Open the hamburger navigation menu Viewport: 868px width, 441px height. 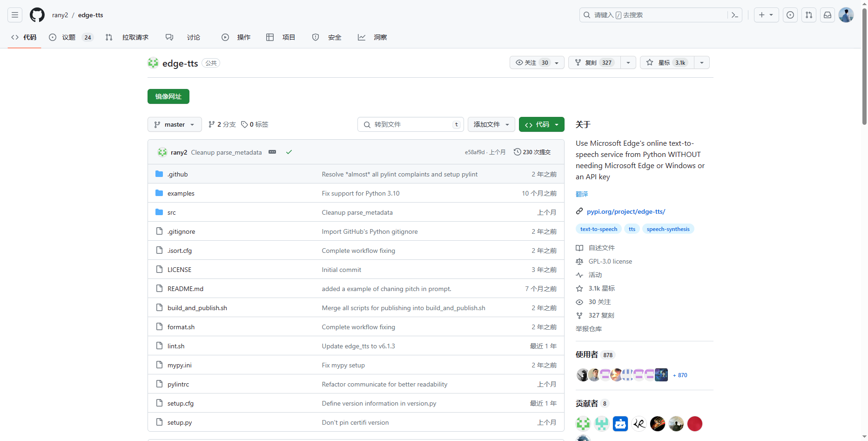[15, 15]
